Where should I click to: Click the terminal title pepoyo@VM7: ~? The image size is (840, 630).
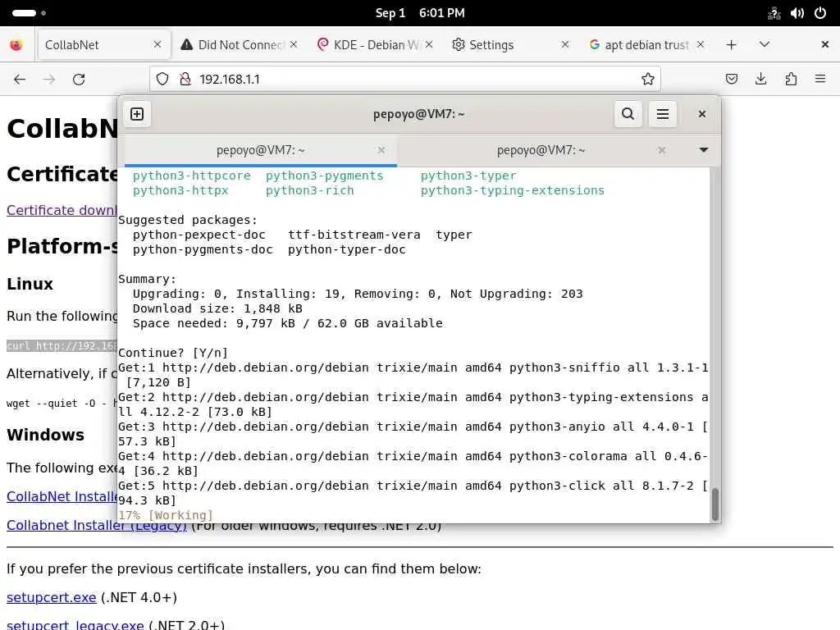(419, 114)
